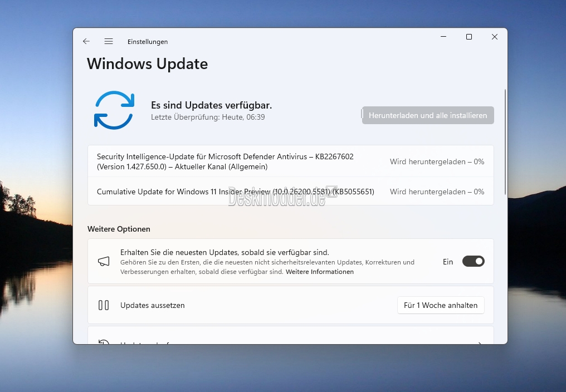The height and width of the screenshot is (392, 566).
Task: Turn off the 'Erhalten Sie die neuesten Updates' switch
Action: click(473, 261)
